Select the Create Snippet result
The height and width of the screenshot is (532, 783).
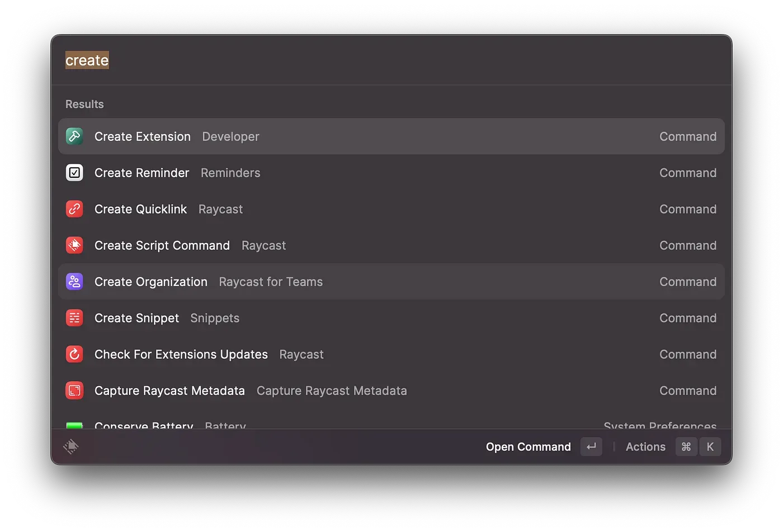(x=391, y=318)
